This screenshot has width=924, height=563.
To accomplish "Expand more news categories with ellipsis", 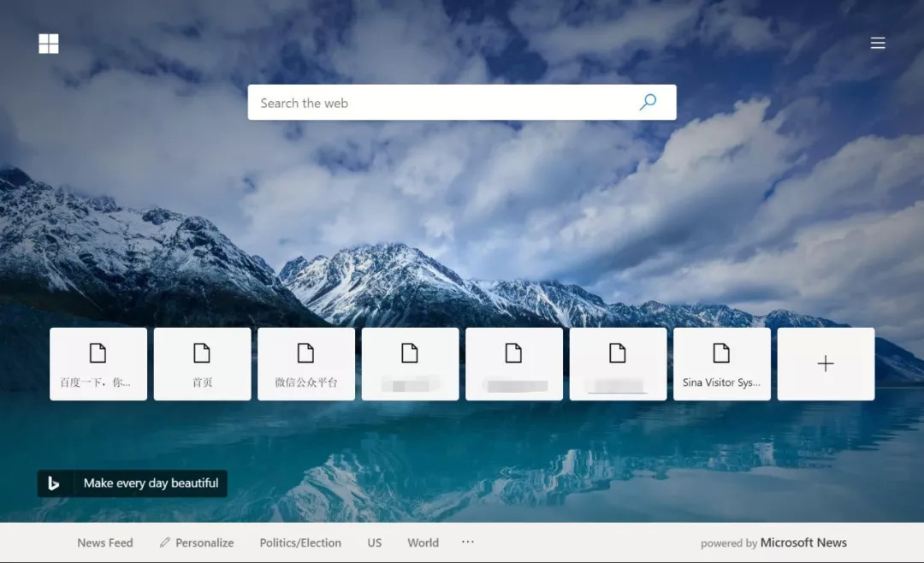I will pyautogui.click(x=468, y=542).
